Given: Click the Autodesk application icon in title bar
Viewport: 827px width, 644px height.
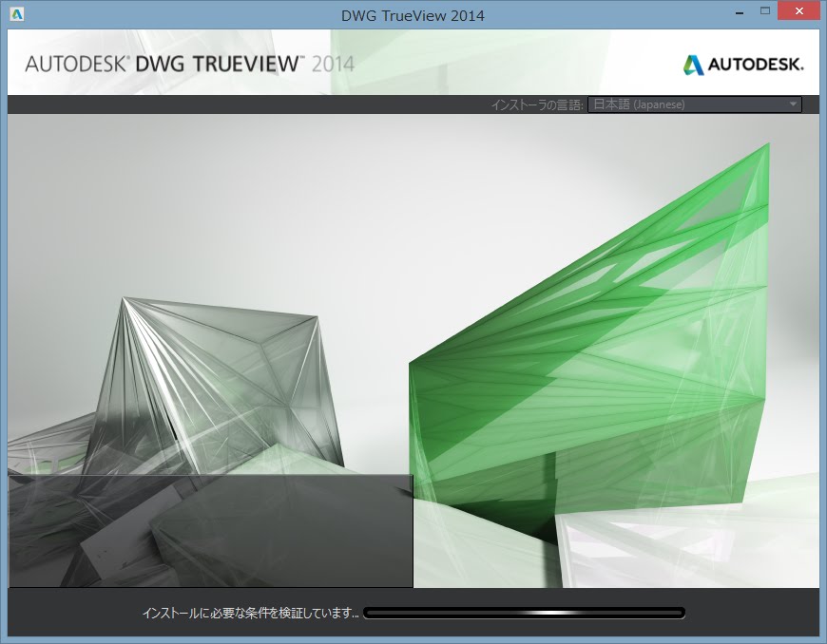Looking at the screenshot, I should click(17, 14).
